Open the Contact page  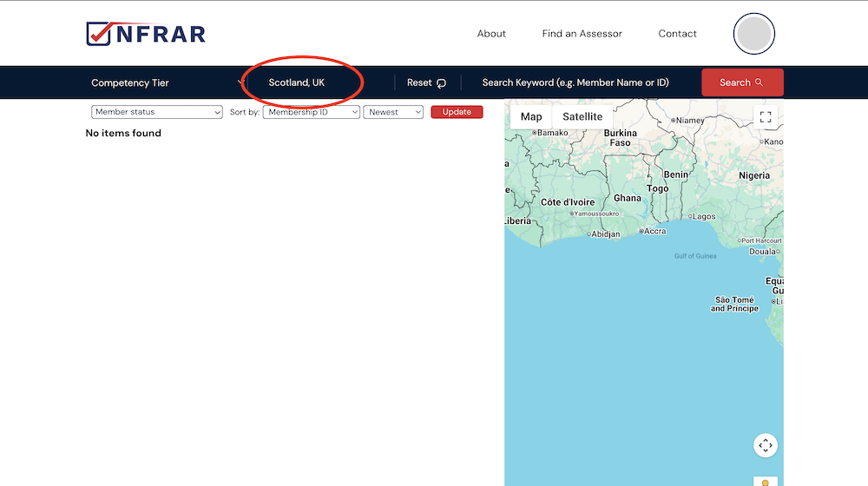point(677,34)
